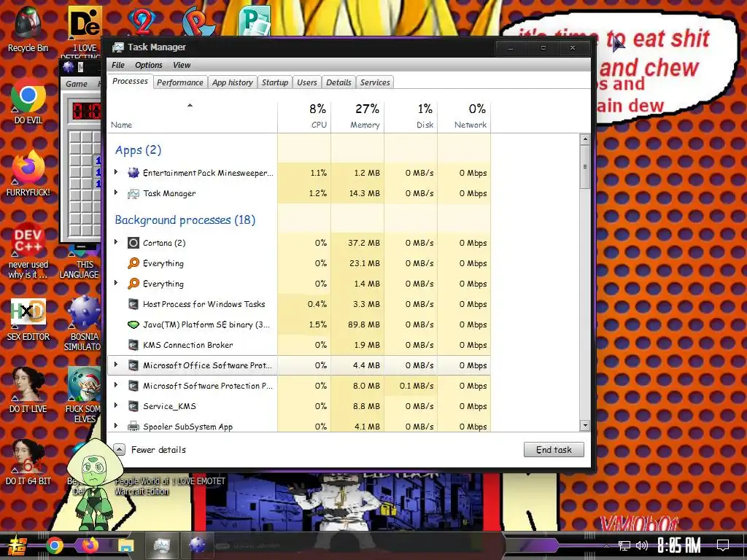Open Firefox from the taskbar

click(90, 545)
